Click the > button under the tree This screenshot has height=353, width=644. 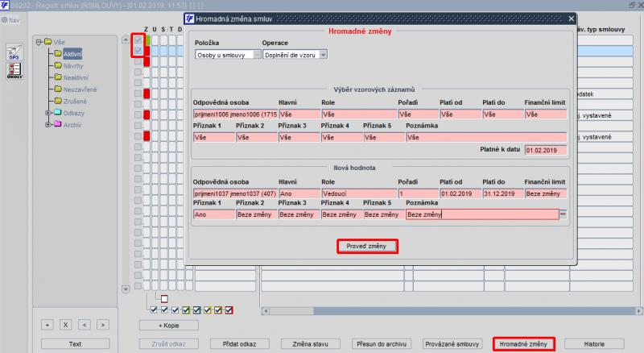click(103, 325)
